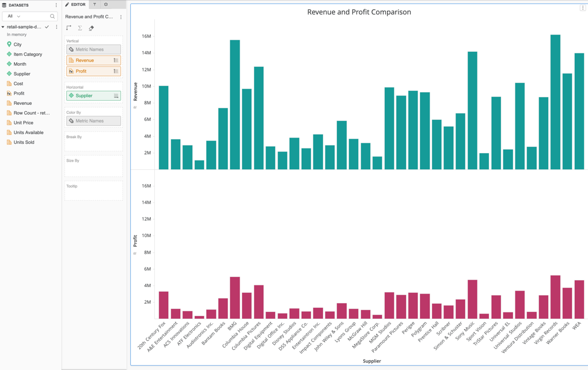Image resolution: width=588 pixels, height=370 pixels.
Task: Click the sort icon on Supplier attribute
Action: click(116, 96)
